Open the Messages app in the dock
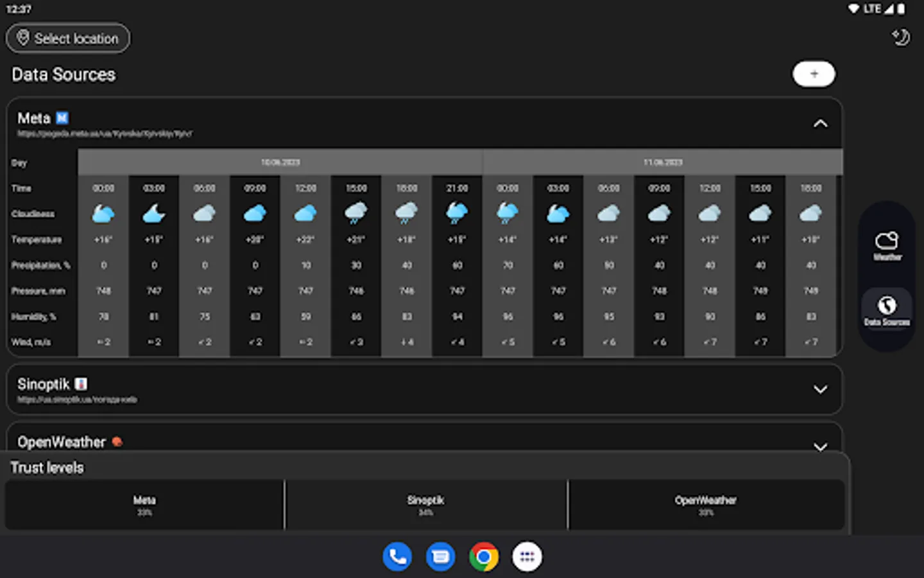This screenshot has height=578, width=924. click(x=441, y=557)
